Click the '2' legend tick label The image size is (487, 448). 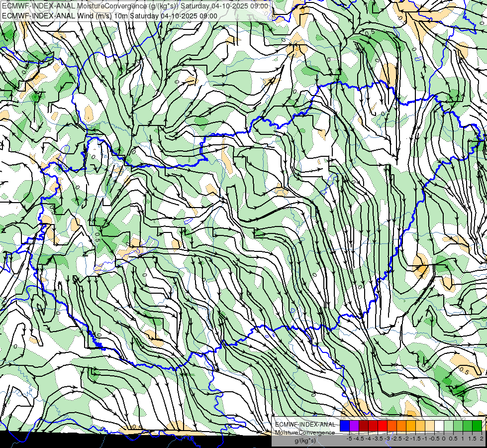(x=482, y=439)
